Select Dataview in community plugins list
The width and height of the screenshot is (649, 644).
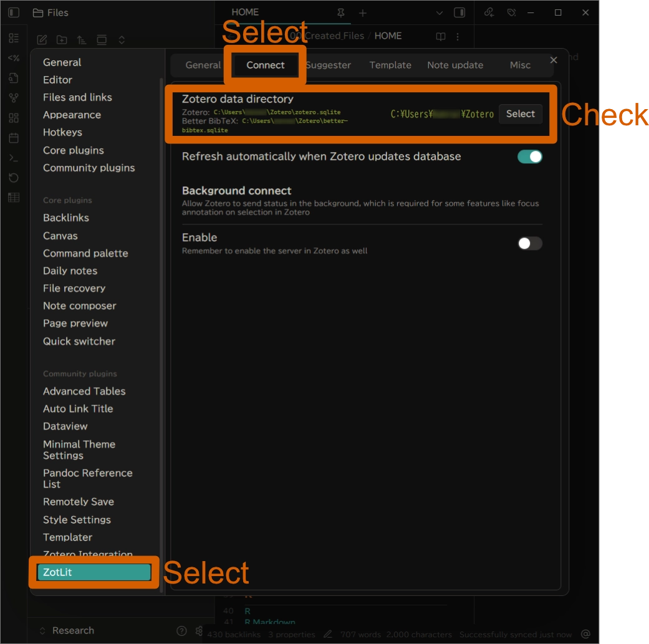tap(65, 426)
